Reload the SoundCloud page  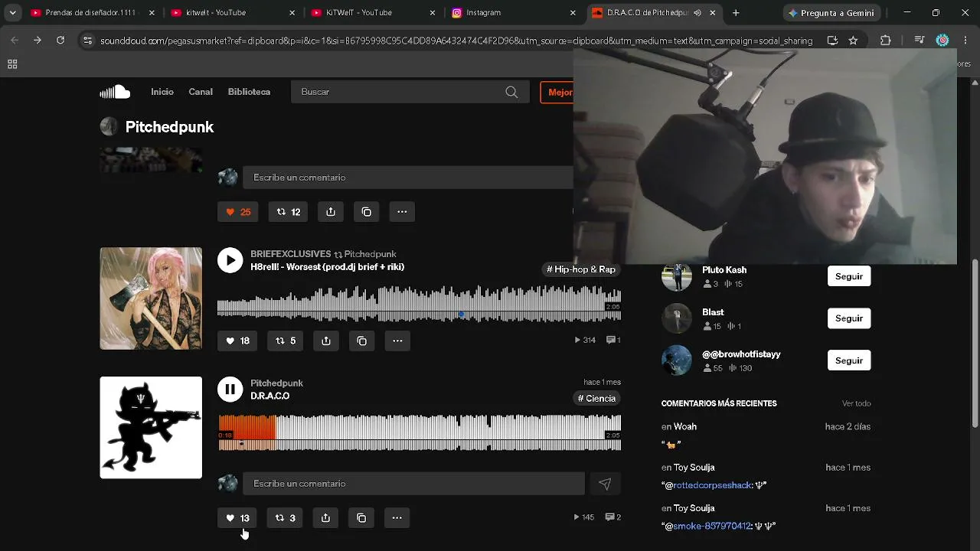60,41
